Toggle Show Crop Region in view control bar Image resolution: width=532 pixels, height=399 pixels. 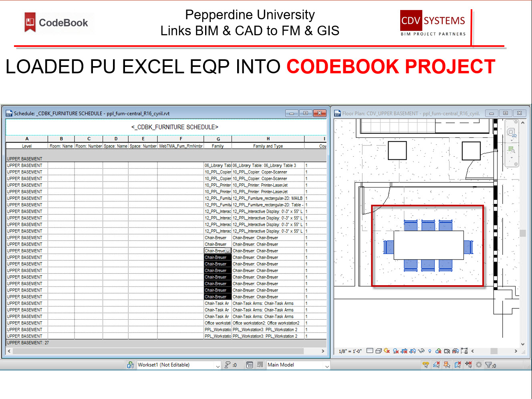pyautogui.click(x=413, y=351)
